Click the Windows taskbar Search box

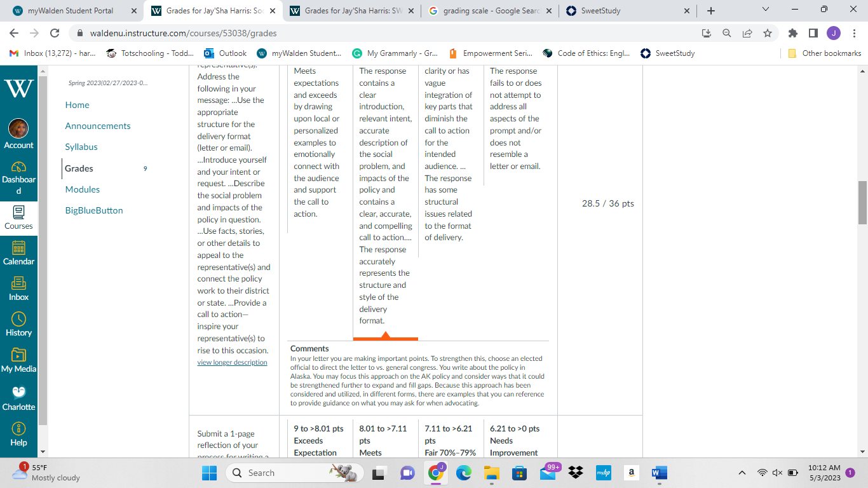295,473
